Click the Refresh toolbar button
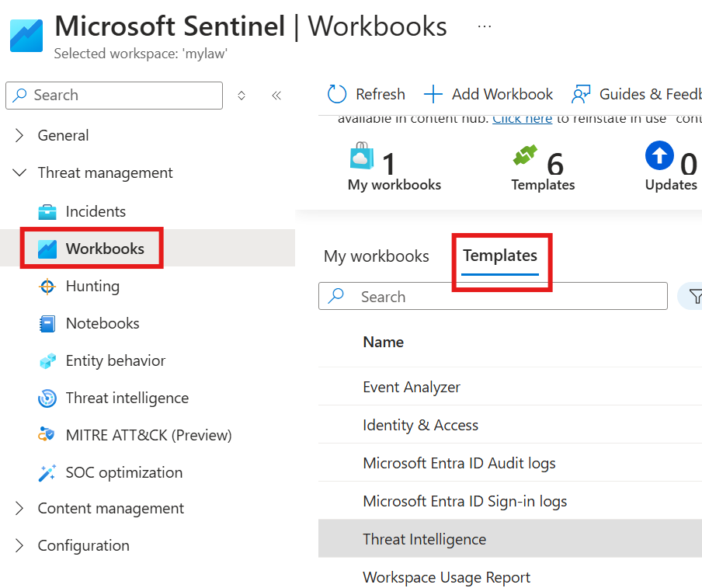 [366, 94]
